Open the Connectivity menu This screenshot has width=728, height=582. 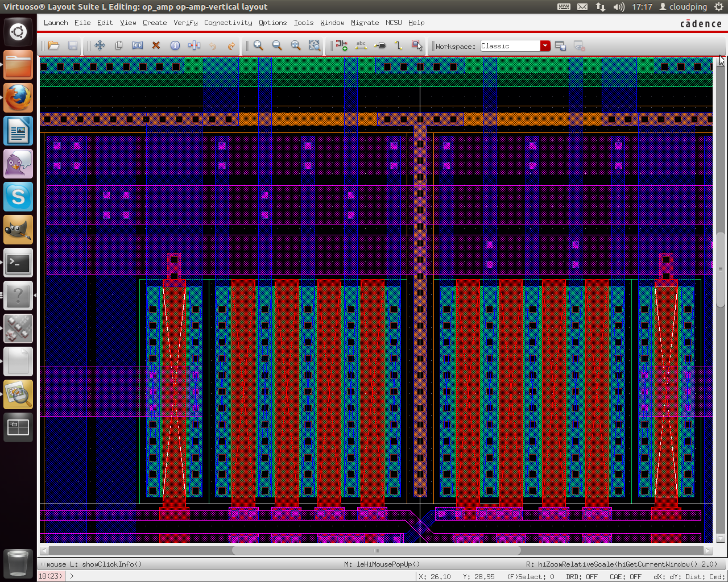point(228,23)
